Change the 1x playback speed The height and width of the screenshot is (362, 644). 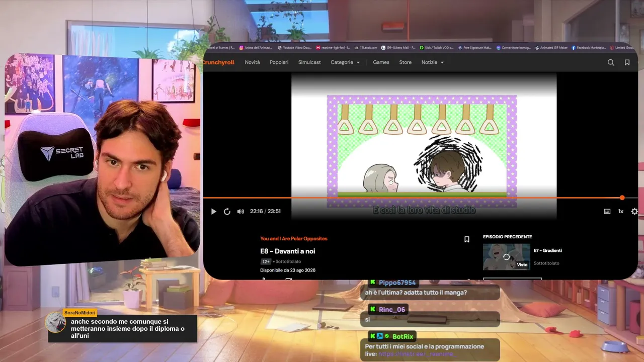click(621, 212)
